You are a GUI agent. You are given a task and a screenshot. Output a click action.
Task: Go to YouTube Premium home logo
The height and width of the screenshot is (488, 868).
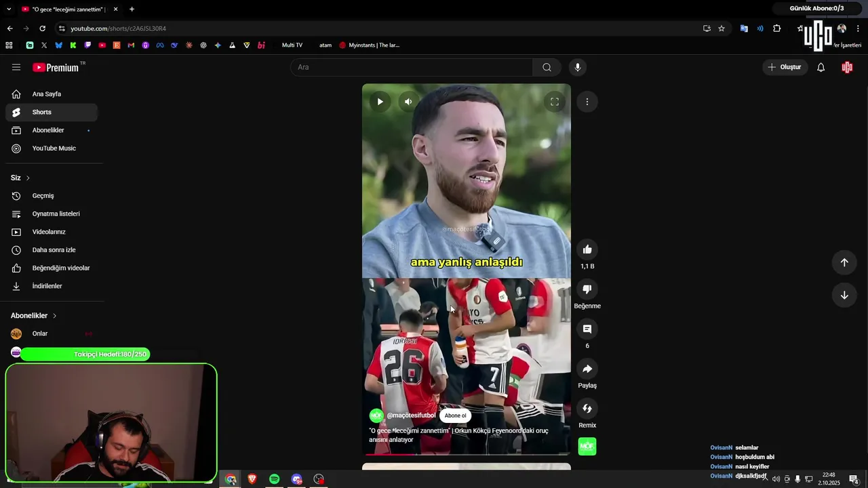pos(56,67)
